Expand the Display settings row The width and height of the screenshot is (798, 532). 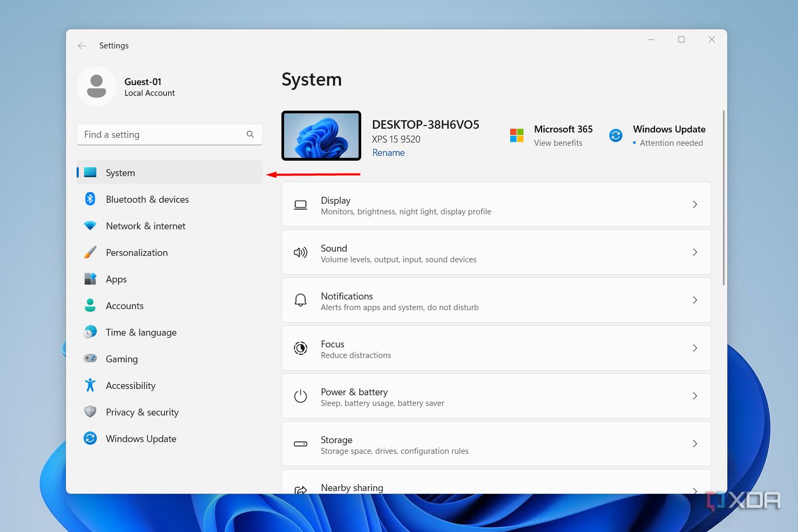[x=695, y=204]
